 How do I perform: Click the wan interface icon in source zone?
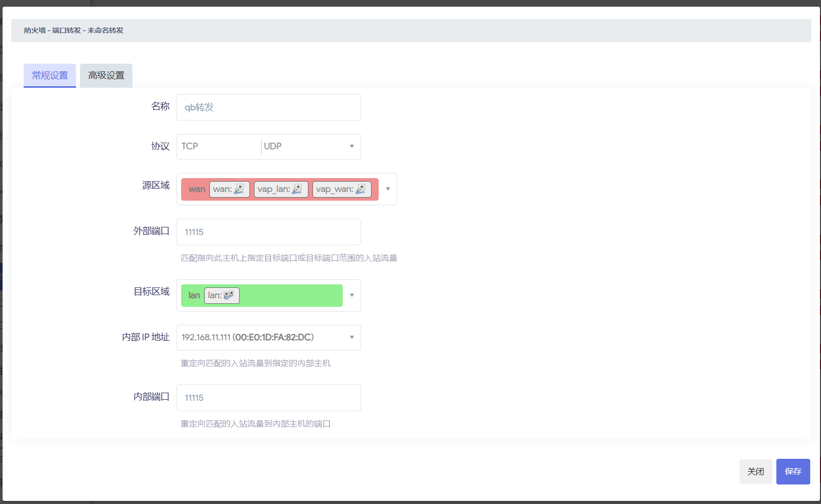pyautogui.click(x=239, y=189)
